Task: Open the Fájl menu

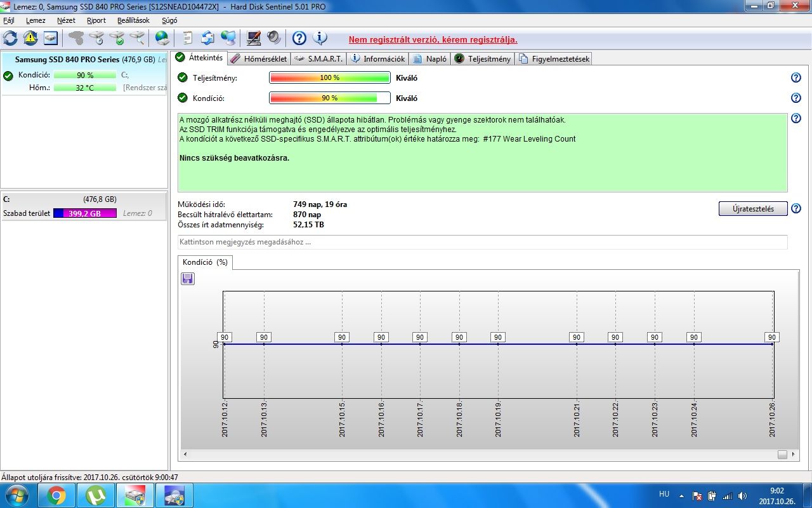Action: point(9,20)
